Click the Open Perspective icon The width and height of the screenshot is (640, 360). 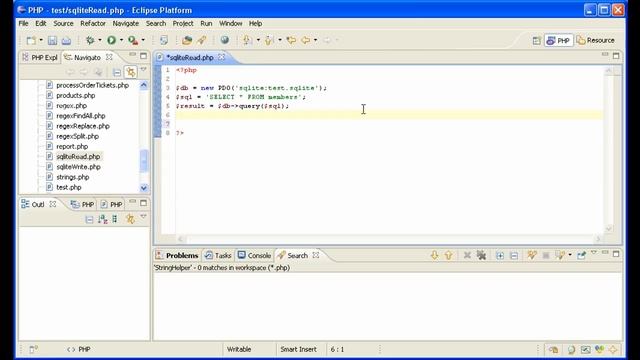pos(536,40)
